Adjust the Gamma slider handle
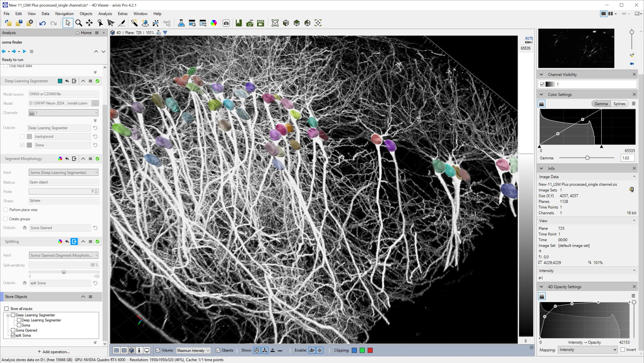Viewport: 644px width, 363px height. pos(587,158)
